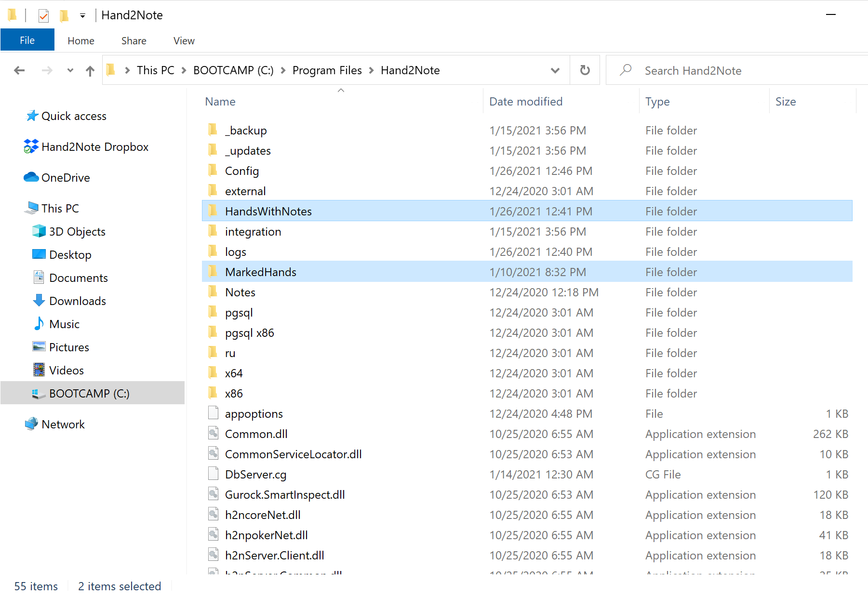Go up one folder level arrow
This screenshot has height=597, width=868.
click(x=90, y=71)
